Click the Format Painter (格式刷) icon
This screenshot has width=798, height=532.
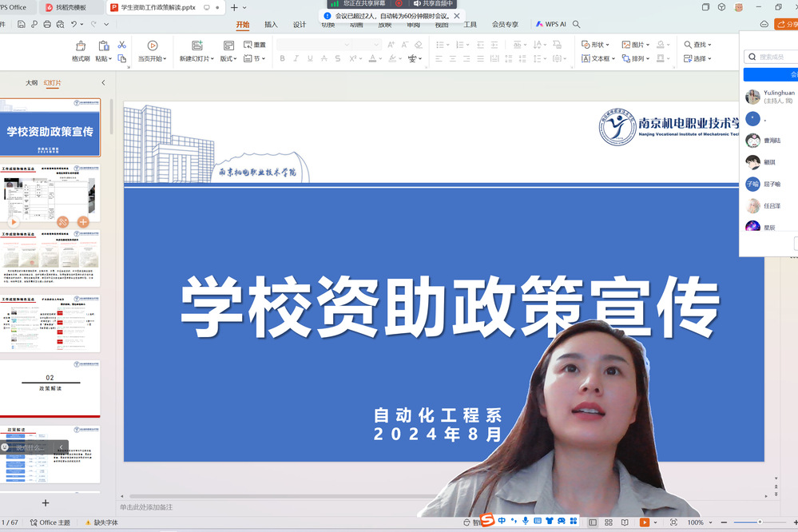tap(81, 46)
